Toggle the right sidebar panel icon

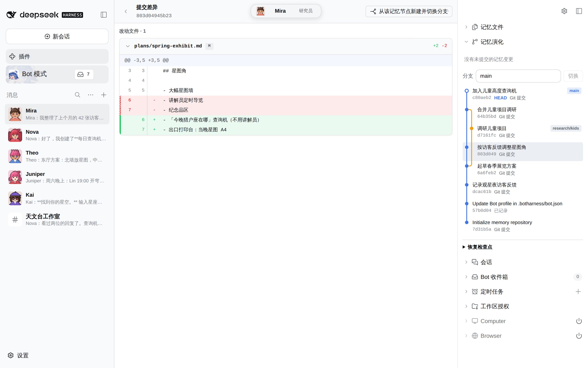(x=579, y=11)
